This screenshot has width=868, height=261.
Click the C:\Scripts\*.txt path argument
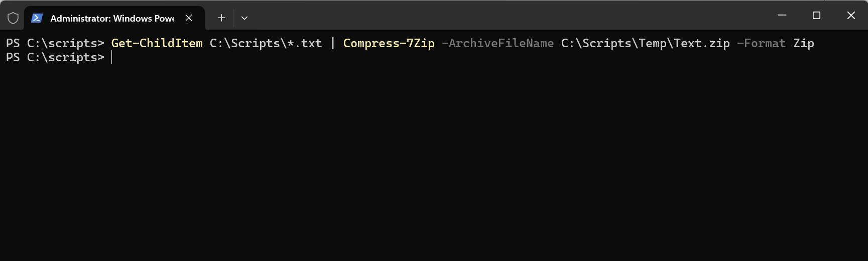point(266,43)
